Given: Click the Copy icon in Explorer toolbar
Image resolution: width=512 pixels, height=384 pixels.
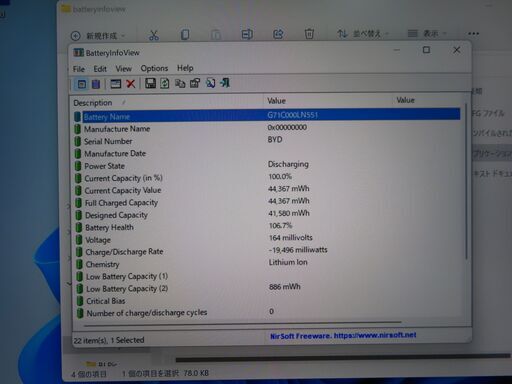Looking at the screenshot, I should tap(185, 35).
